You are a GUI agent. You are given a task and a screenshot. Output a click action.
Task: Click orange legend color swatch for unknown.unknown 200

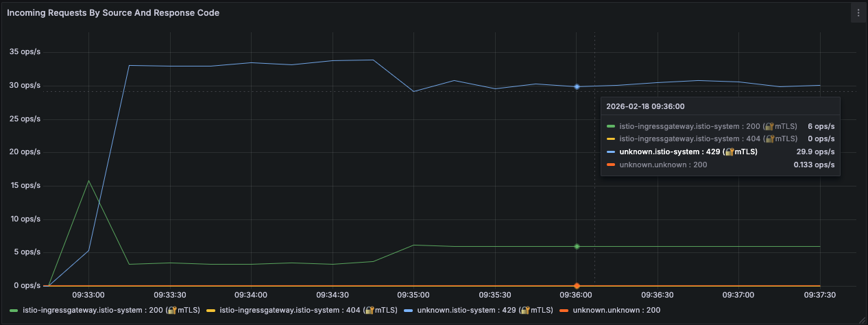[x=565, y=311]
